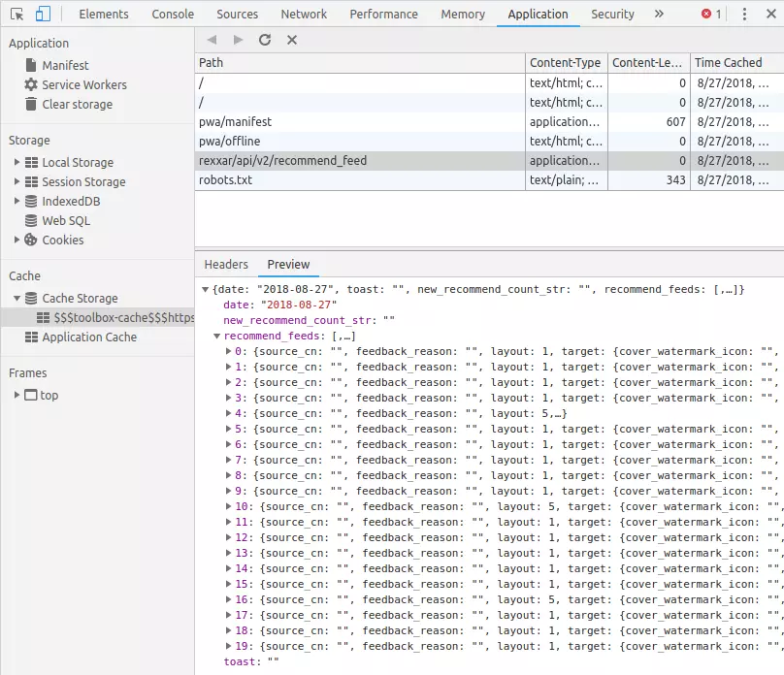
Task: Expand recommend_feeds item 0
Action: (228, 351)
